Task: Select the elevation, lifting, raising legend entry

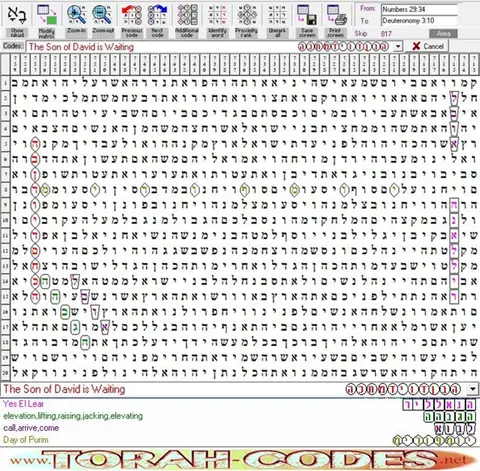Action: click(x=73, y=416)
